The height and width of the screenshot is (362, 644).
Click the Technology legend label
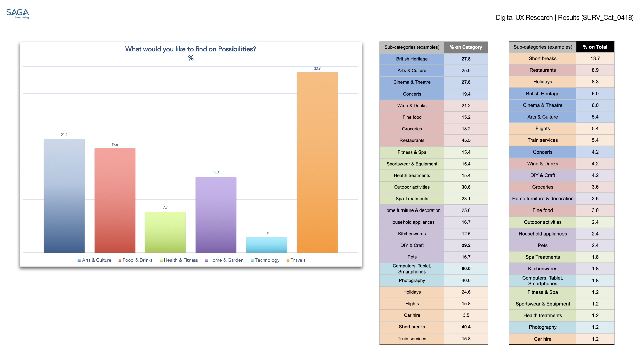(267, 260)
